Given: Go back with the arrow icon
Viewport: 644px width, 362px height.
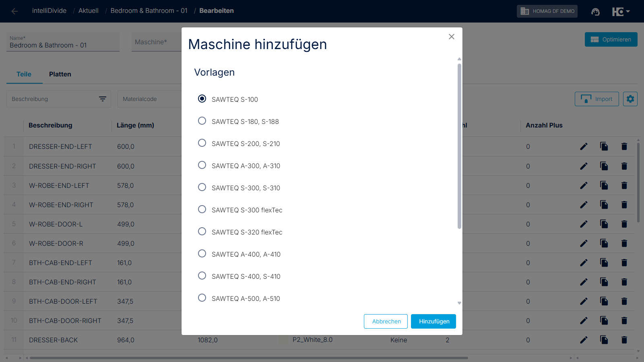Looking at the screenshot, I should tap(14, 11).
